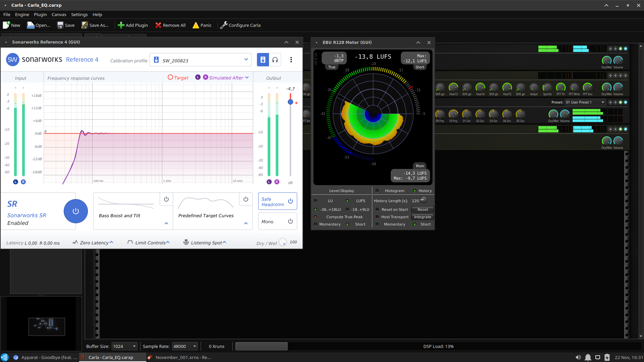Open the Calibration profile SW_200823 dropdown

click(x=201, y=60)
